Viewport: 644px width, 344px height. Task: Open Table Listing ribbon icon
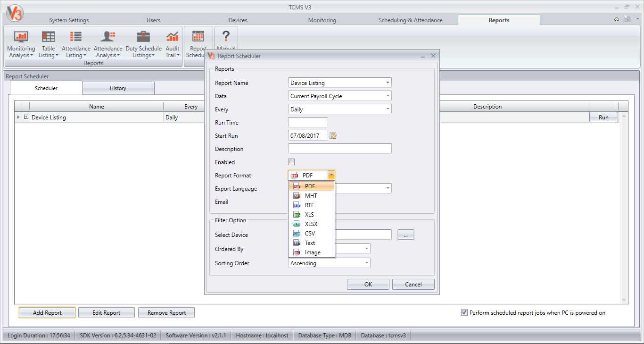coord(49,44)
